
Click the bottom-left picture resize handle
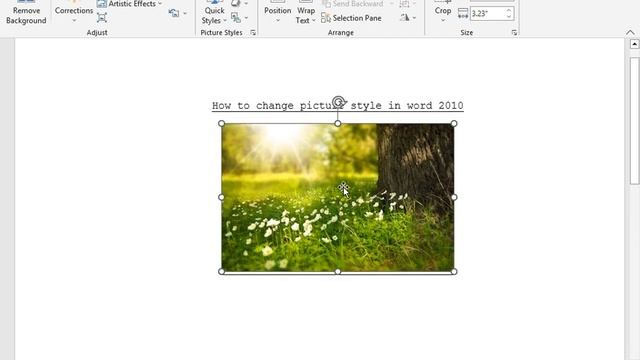[221, 271]
